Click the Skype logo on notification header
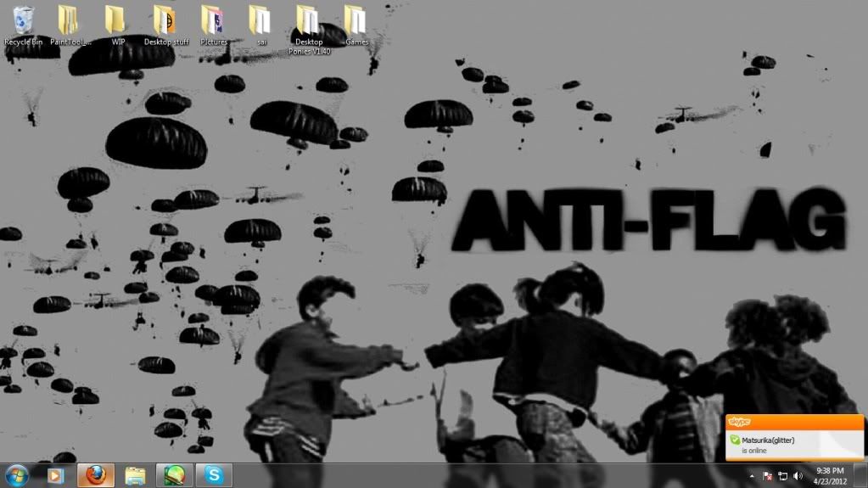This screenshot has width=868, height=488. click(740, 422)
